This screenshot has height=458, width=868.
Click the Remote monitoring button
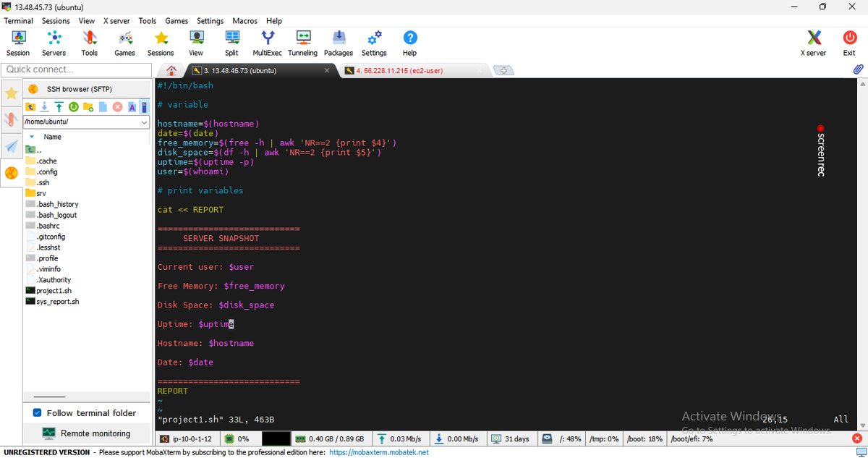point(88,433)
